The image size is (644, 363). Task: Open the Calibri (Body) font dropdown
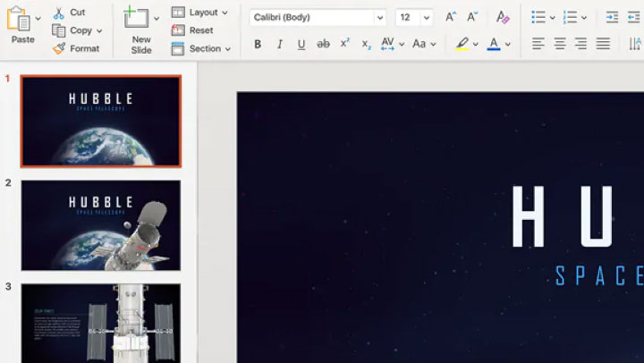coord(380,18)
